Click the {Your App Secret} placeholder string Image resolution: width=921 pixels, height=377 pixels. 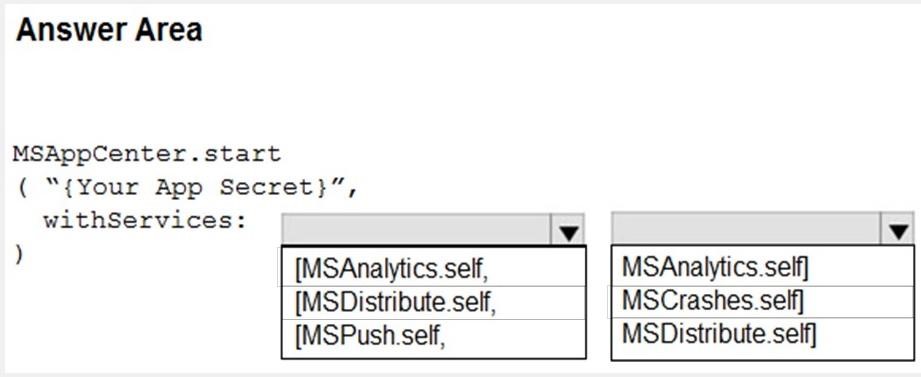[x=194, y=188]
